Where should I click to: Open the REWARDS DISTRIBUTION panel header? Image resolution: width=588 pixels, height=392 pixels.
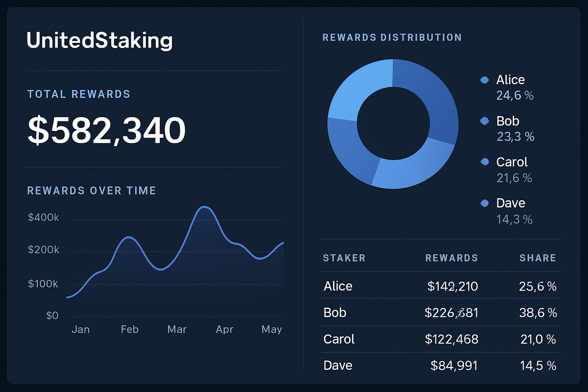(x=392, y=37)
